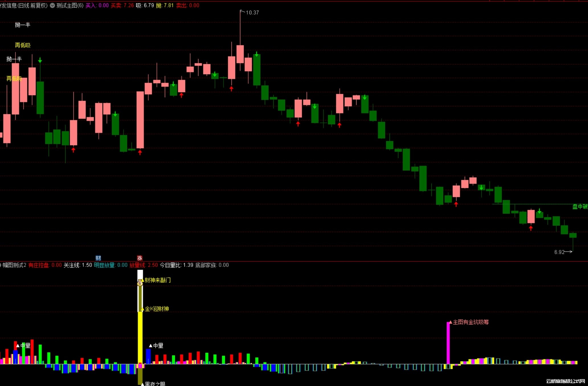588x386 pixels.
Task: Click the candle with the 10.37 high
Action: 240,54
